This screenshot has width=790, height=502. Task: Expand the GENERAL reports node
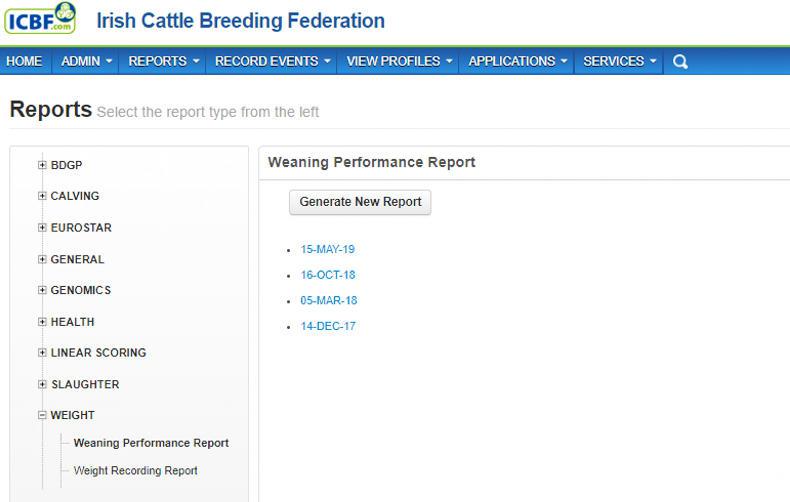[42, 259]
